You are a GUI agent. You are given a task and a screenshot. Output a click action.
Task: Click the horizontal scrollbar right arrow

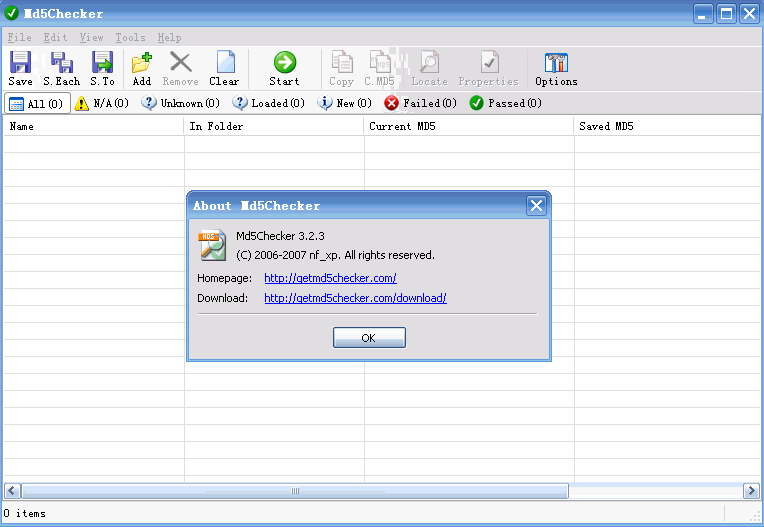point(751,490)
